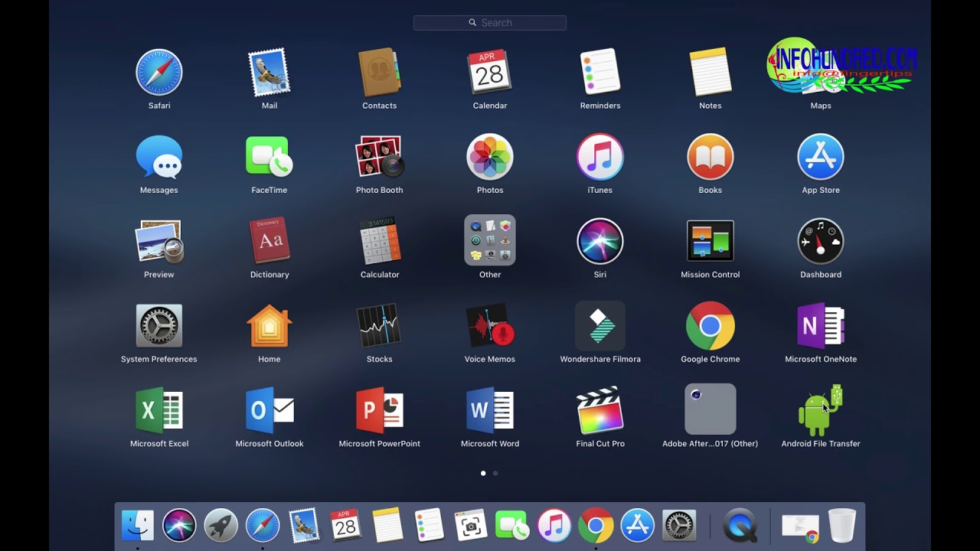
Task: Open QuickTime Player from the Dock
Action: [740, 526]
